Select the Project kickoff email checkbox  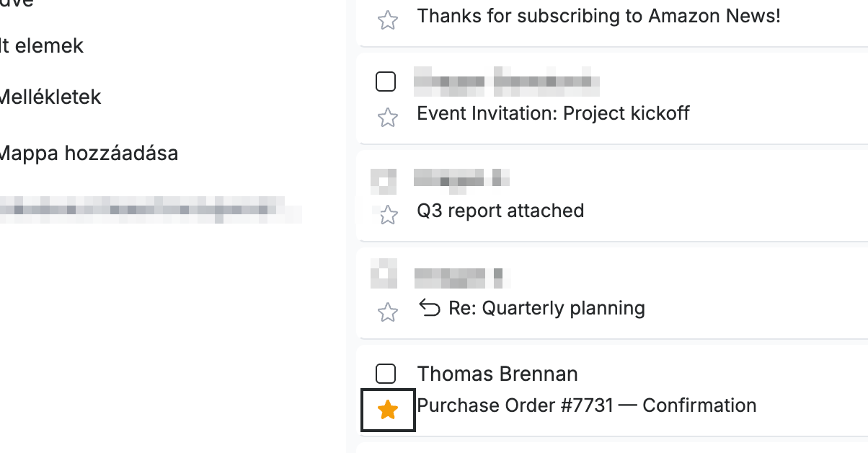click(386, 82)
